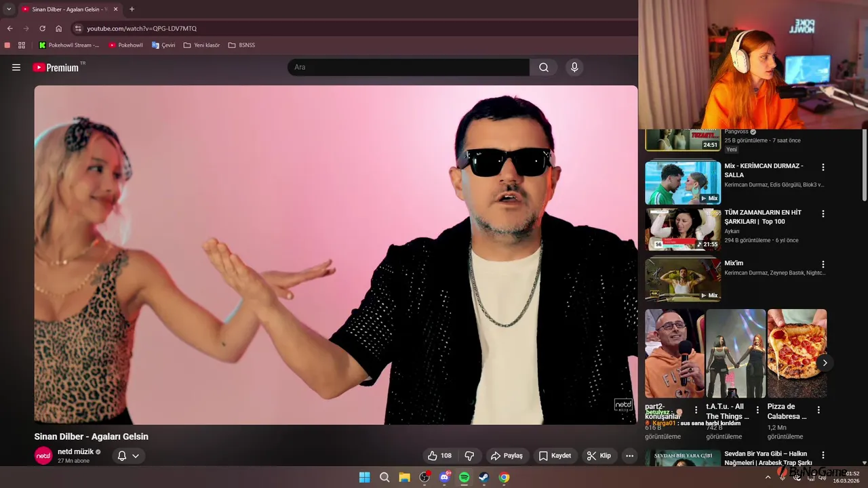
Task: Open the taskbar clock 01:52 date panel
Action: tap(846, 477)
